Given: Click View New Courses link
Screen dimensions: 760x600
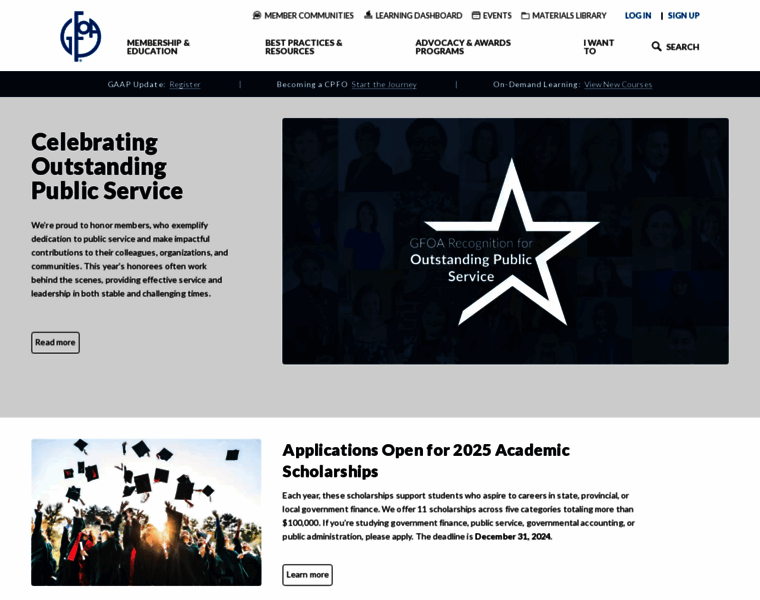Looking at the screenshot, I should [618, 84].
